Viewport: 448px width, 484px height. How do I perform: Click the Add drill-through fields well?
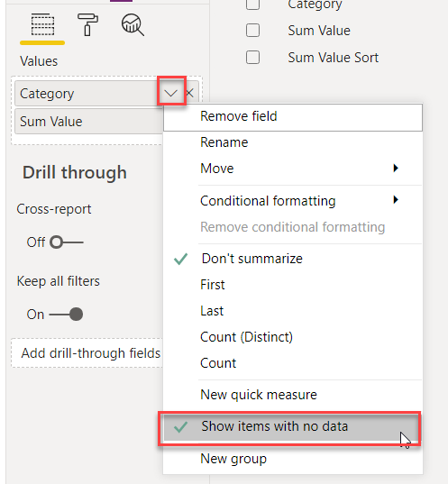(x=87, y=353)
